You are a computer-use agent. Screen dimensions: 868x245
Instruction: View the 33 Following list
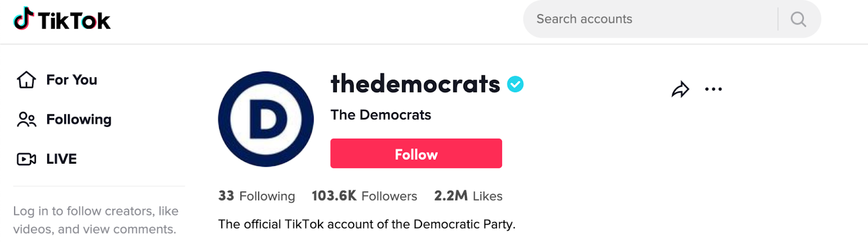click(257, 196)
